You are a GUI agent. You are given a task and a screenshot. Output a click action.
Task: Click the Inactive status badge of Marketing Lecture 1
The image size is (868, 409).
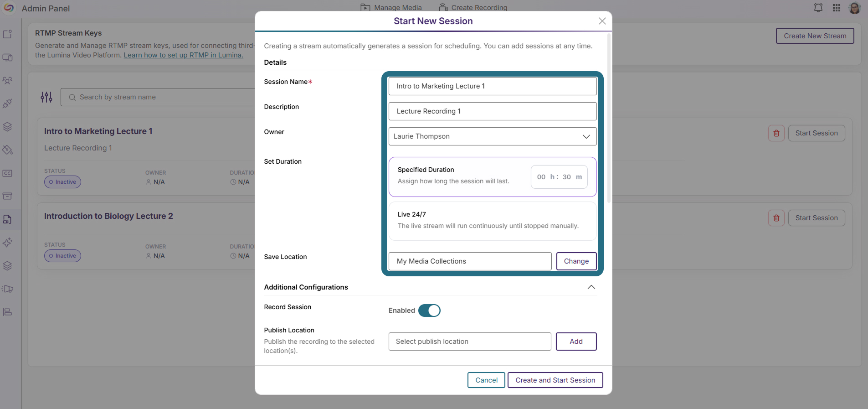coord(62,182)
